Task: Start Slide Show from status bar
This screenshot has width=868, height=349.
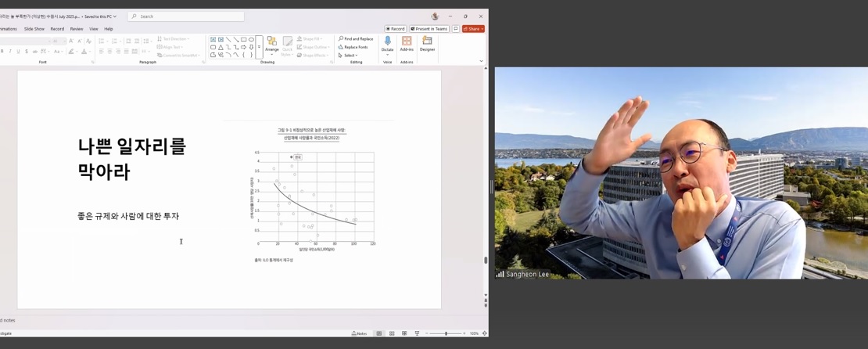Action: (417, 333)
